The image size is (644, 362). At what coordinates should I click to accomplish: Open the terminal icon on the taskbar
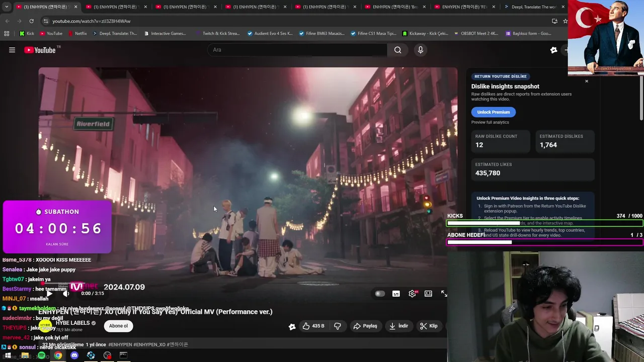(x=123, y=355)
